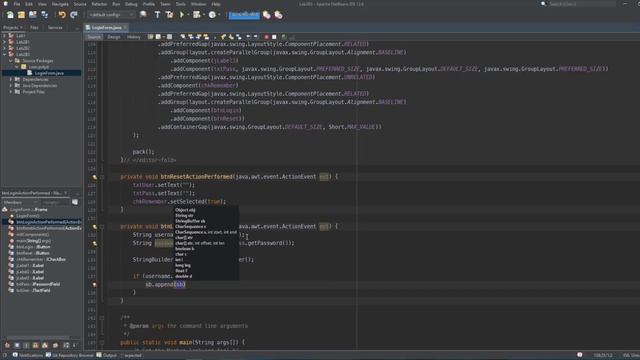Image resolution: width=640 pixels, height=360 pixels.
Task: Collapse the btnResetActionPerformed method fold
Action: (x=102, y=177)
